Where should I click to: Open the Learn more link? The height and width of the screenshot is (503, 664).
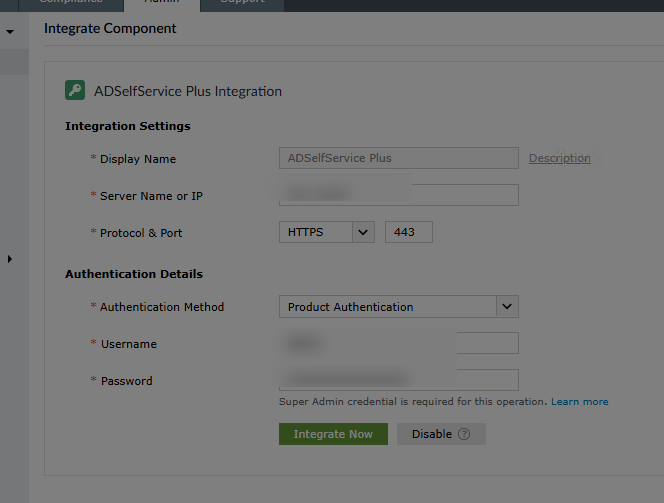tap(579, 401)
